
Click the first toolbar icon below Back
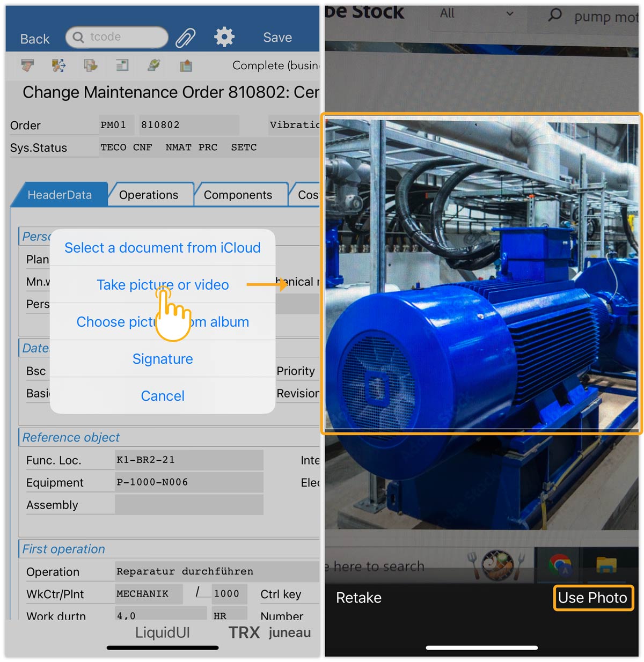(27, 65)
